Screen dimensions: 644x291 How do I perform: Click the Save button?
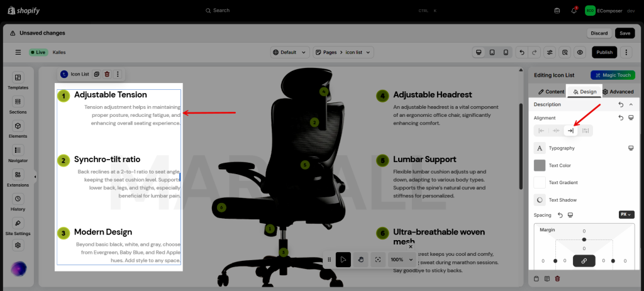pyautogui.click(x=624, y=33)
